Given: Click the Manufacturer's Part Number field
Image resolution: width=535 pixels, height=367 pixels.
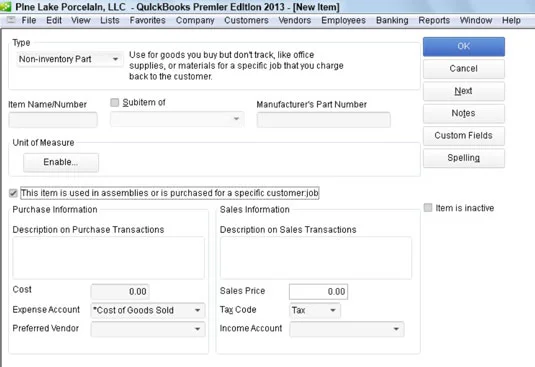Looking at the screenshot, I should point(323,120).
